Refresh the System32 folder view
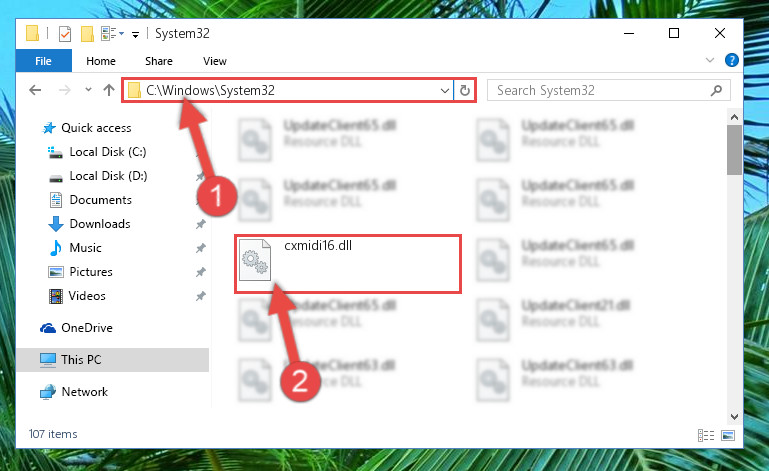The image size is (769, 471). (464, 90)
